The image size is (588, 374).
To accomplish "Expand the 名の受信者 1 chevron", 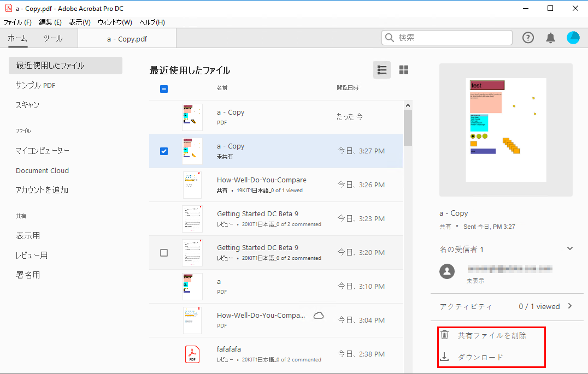I will click(x=570, y=248).
